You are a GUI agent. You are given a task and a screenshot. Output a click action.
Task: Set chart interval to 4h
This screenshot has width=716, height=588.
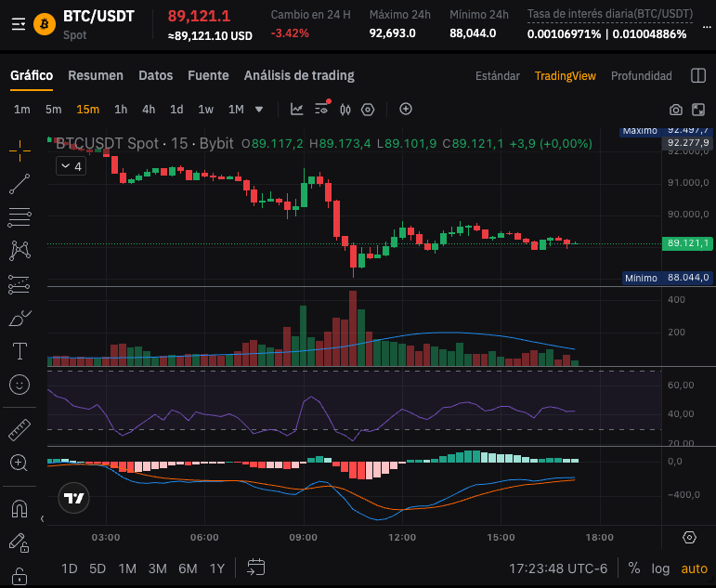click(x=149, y=110)
